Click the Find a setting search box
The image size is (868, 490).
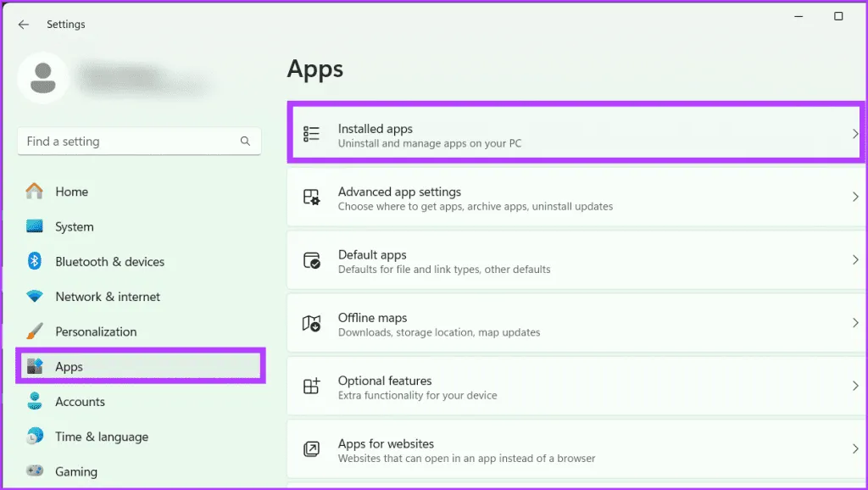pyautogui.click(x=127, y=142)
